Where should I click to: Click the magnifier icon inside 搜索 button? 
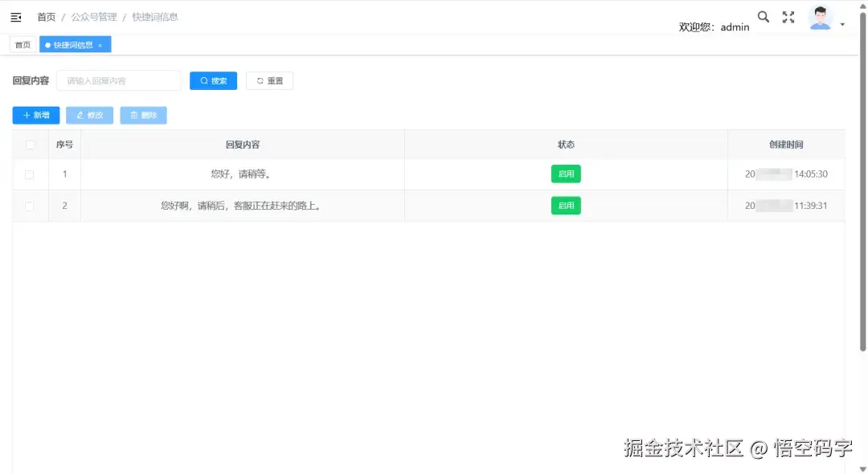click(203, 80)
